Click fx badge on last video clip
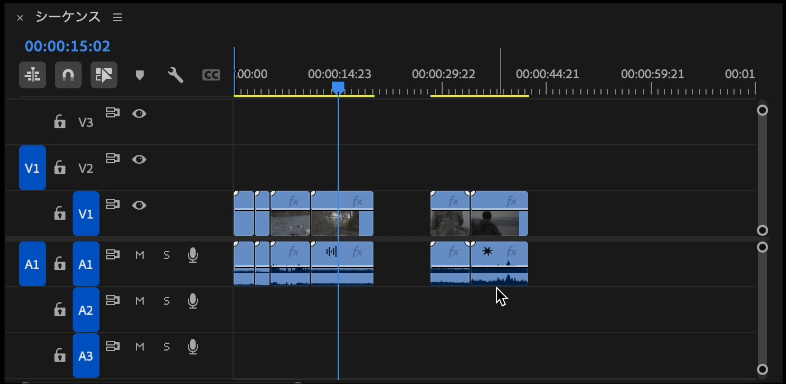 (511, 202)
